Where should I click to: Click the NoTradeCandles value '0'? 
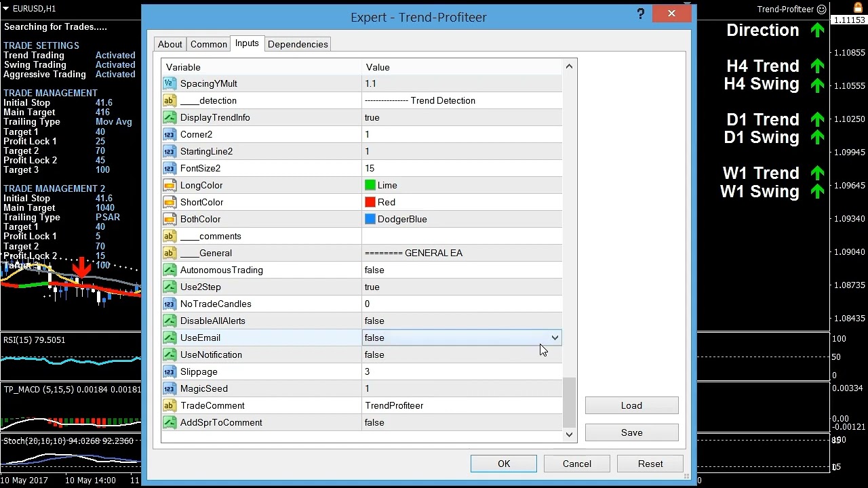point(368,304)
